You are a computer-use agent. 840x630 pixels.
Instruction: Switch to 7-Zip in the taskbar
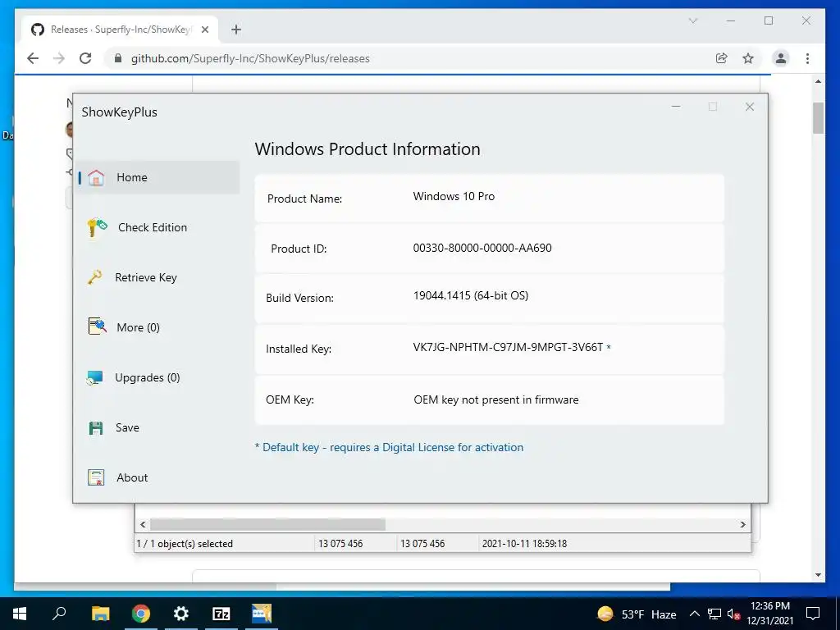221,614
